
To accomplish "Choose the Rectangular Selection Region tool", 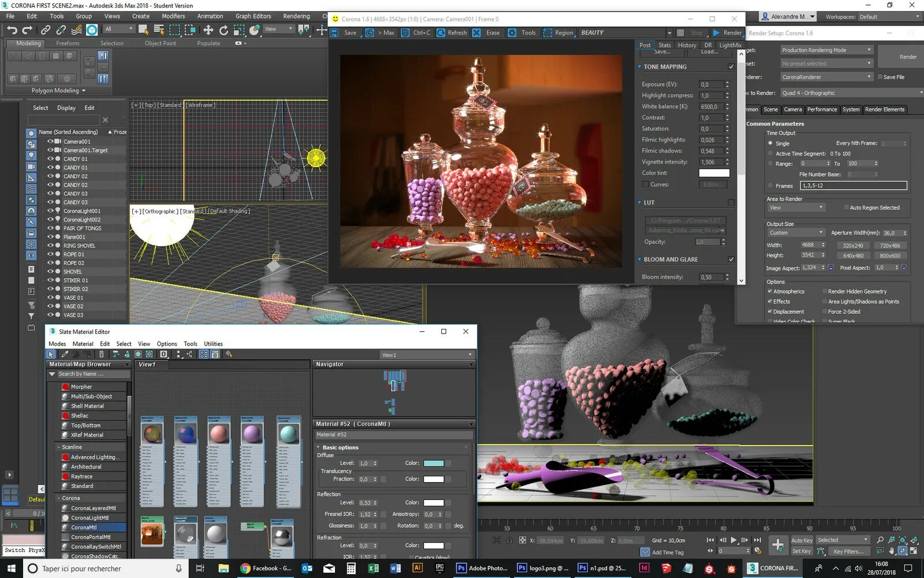I will click(175, 29).
